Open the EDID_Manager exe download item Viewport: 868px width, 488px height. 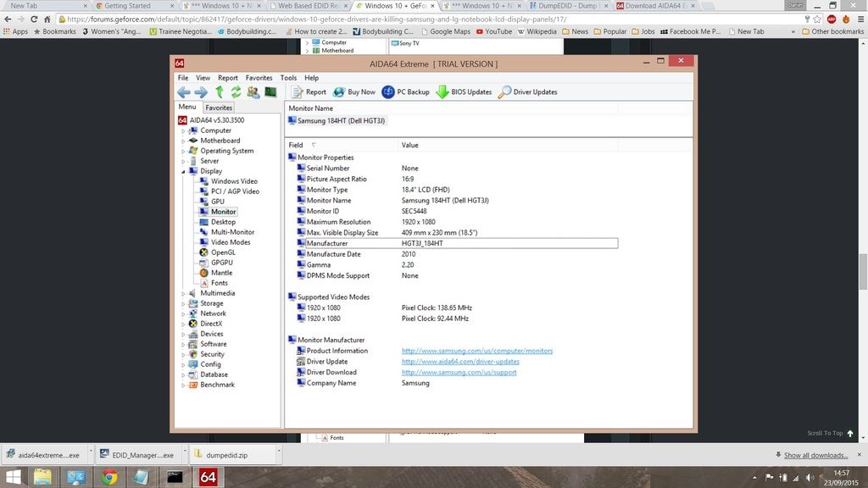(136, 455)
